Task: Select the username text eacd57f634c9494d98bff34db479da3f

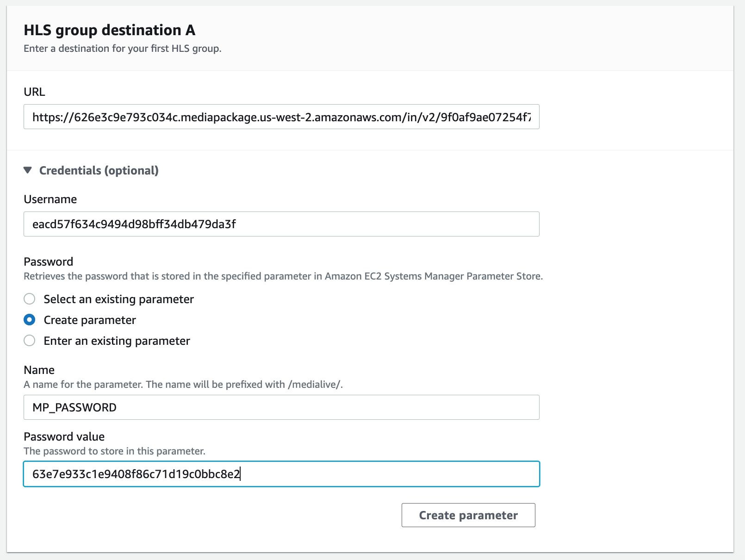Action: pos(134,224)
